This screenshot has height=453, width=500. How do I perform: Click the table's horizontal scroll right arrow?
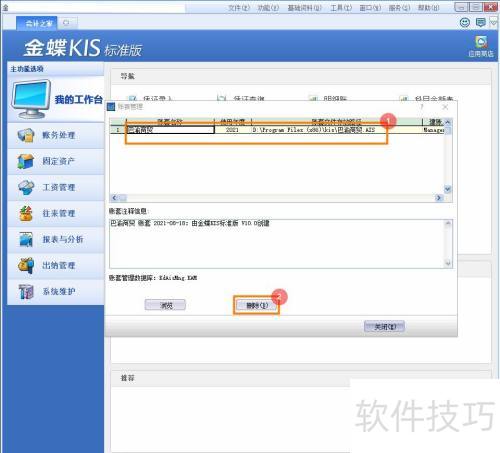439,198
